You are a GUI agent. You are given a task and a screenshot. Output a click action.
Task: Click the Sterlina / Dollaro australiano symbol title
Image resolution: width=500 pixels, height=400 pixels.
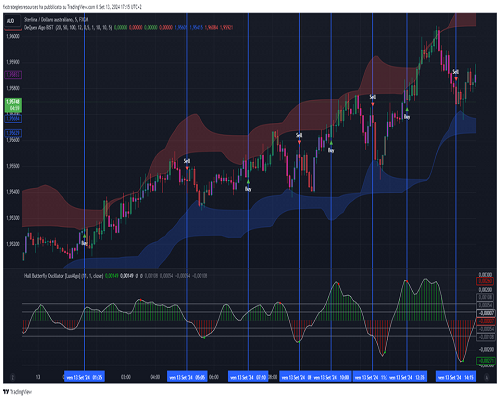[56, 20]
